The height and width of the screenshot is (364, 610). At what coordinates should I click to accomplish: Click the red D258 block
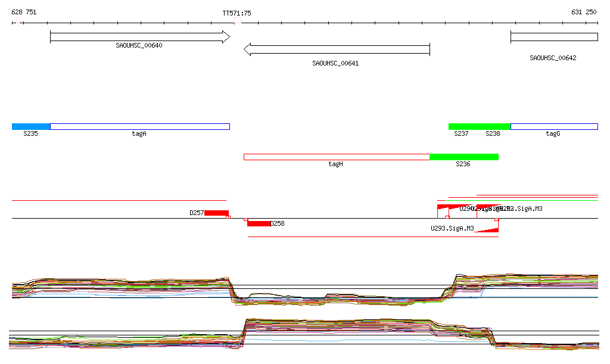pos(259,223)
